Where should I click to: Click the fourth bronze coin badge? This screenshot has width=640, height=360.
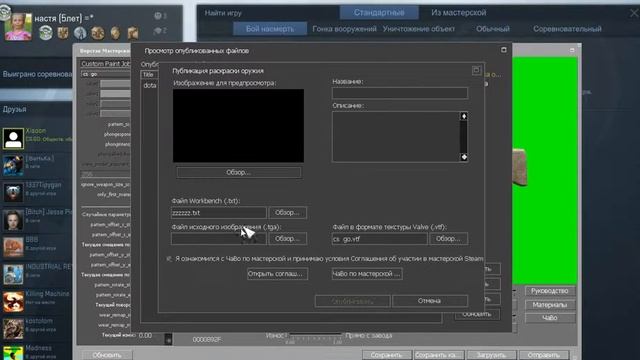tap(98, 33)
